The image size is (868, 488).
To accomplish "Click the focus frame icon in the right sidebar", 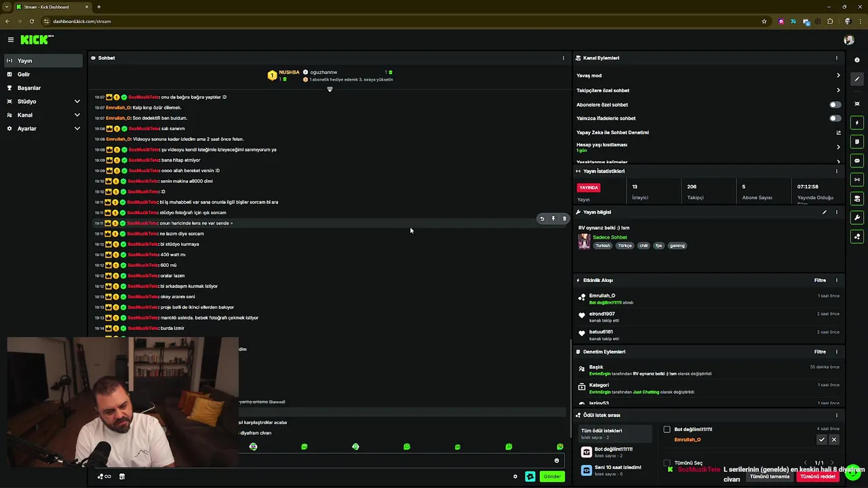I will pos(857,104).
